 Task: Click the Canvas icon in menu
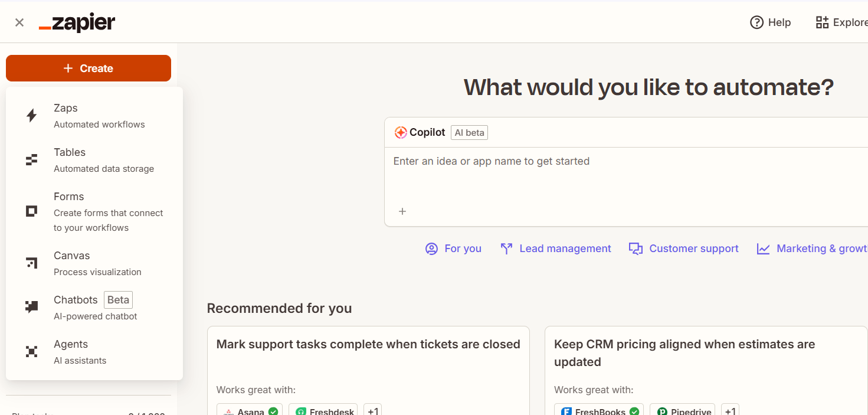point(32,263)
